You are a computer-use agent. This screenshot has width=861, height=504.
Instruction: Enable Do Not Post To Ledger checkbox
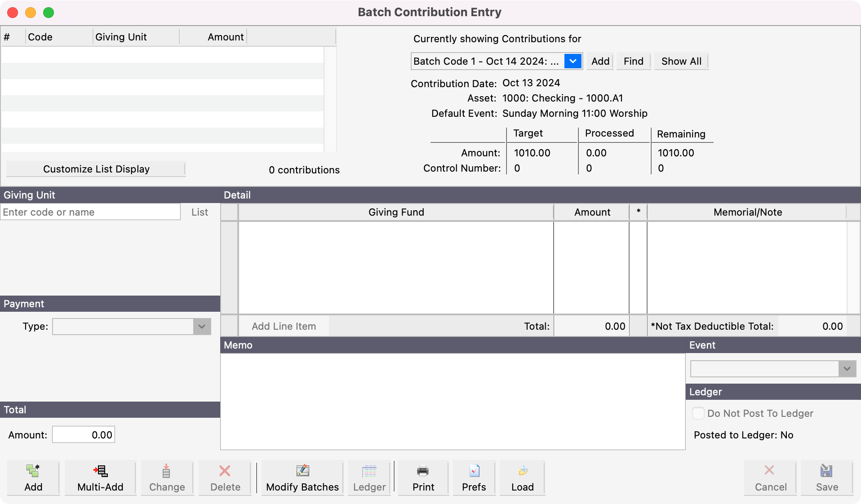point(698,413)
